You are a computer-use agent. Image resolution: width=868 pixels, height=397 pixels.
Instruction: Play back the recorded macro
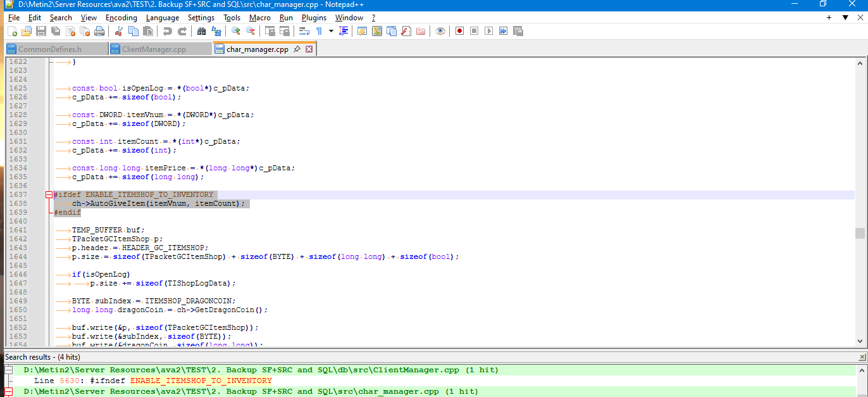tap(488, 31)
